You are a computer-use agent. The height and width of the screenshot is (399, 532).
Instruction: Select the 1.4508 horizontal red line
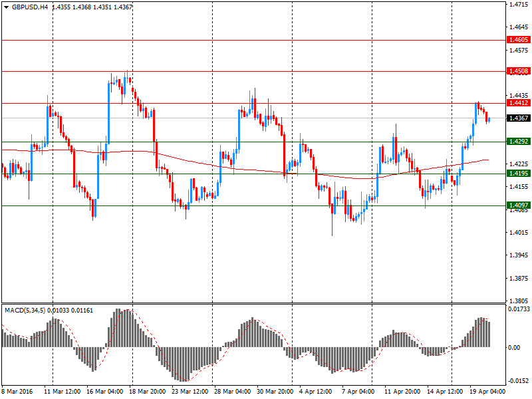point(253,71)
